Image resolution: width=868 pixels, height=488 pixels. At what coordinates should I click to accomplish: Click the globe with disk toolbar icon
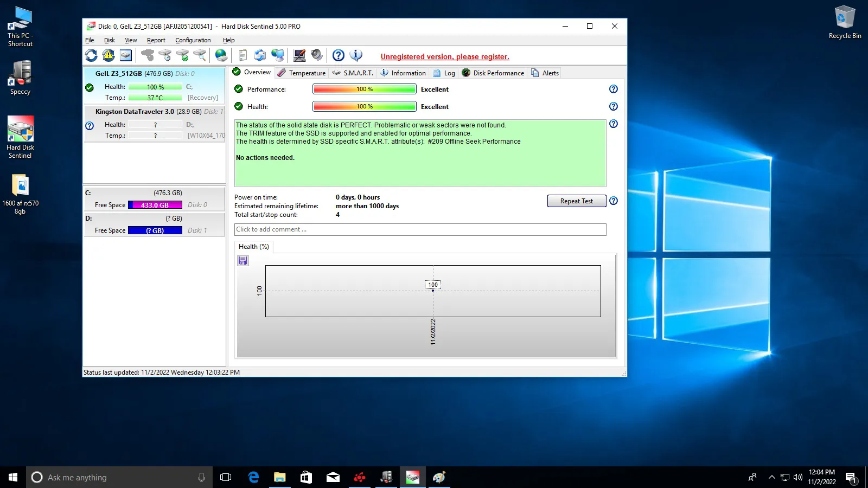pyautogui.click(x=221, y=55)
